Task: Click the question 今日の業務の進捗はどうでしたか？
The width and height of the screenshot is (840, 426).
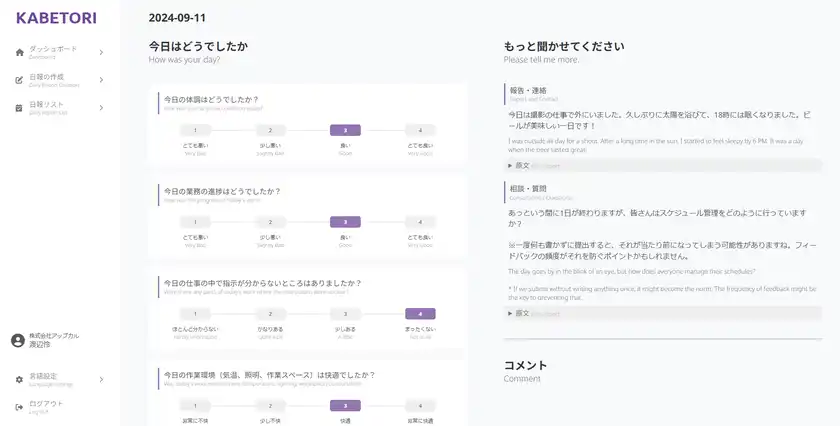Action: click(222, 191)
